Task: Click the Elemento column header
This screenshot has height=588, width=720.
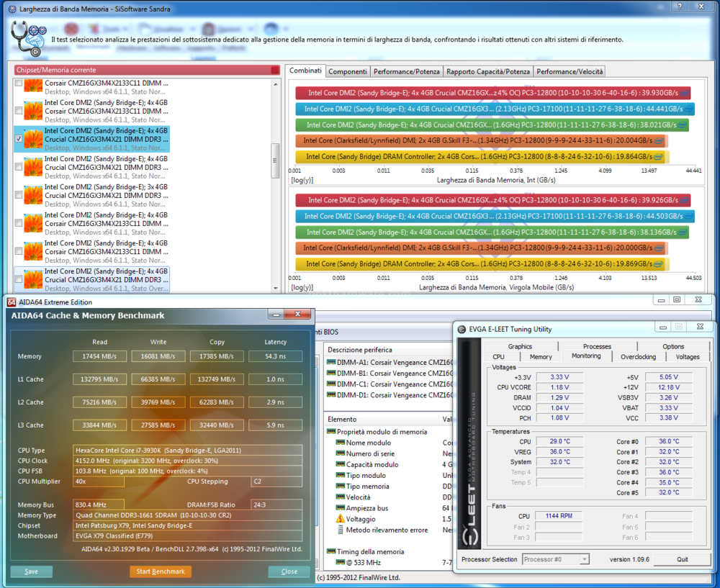Action: click(382, 419)
